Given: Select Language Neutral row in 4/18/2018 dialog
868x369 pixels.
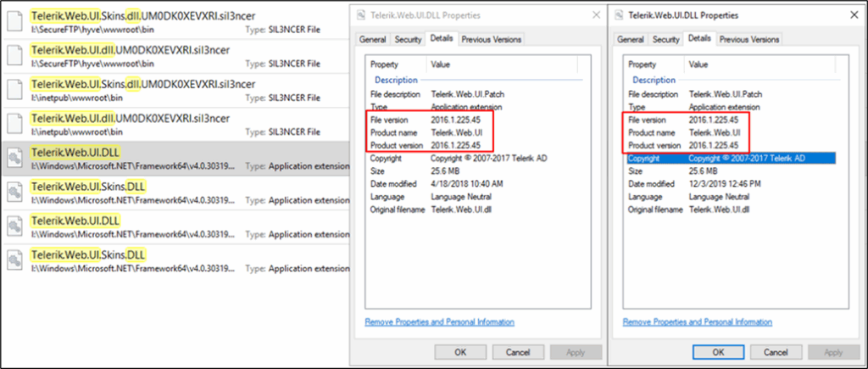Looking at the screenshot, I should [x=473, y=197].
